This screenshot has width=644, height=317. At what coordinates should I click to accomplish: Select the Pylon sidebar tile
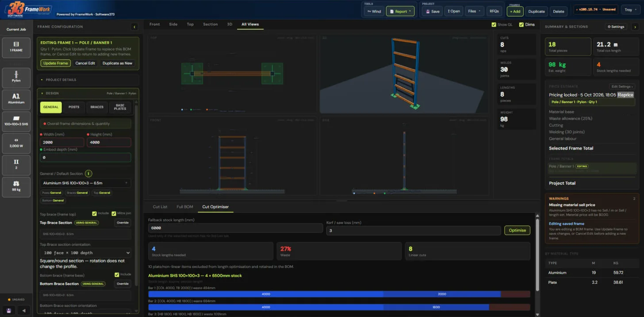[x=16, y=78]
